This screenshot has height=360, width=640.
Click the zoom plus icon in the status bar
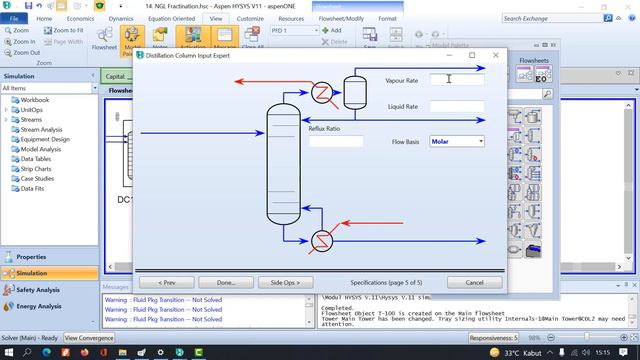coord(624,338)
